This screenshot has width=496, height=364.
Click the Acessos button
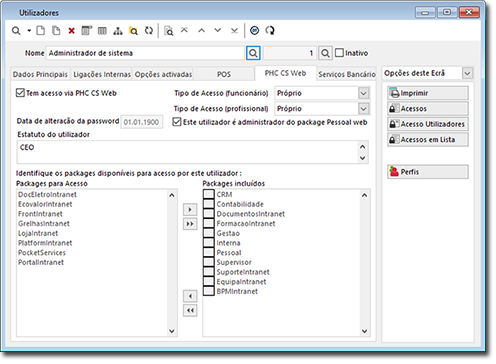(x=428, y=109)
